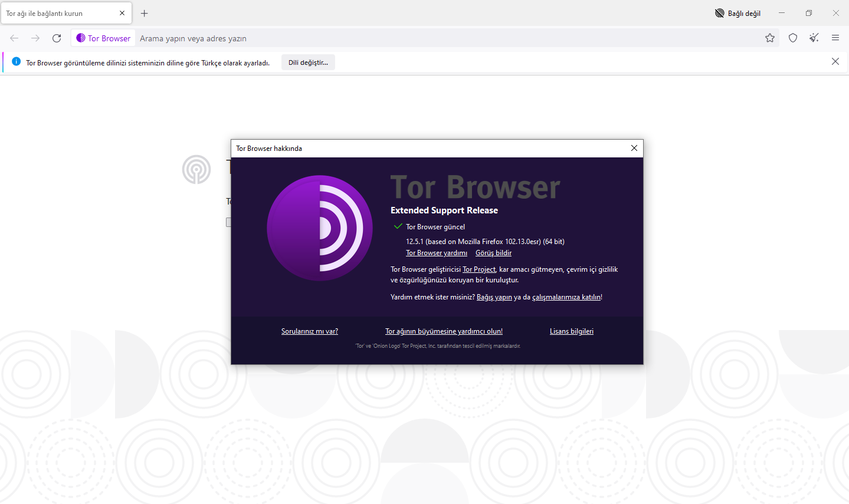
Task: Open the 'Sorularınız mı var?' link
Action: (x=310, y=331)
